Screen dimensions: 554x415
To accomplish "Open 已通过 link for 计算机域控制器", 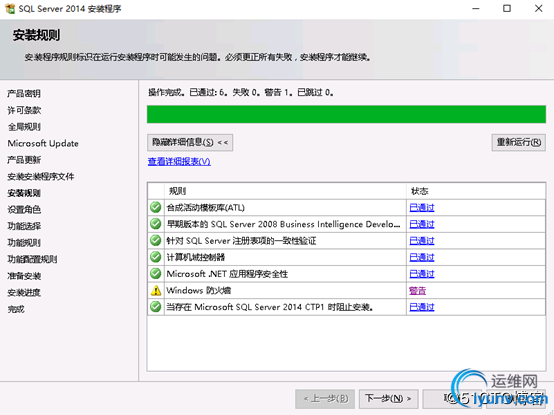I will point(422,257).
